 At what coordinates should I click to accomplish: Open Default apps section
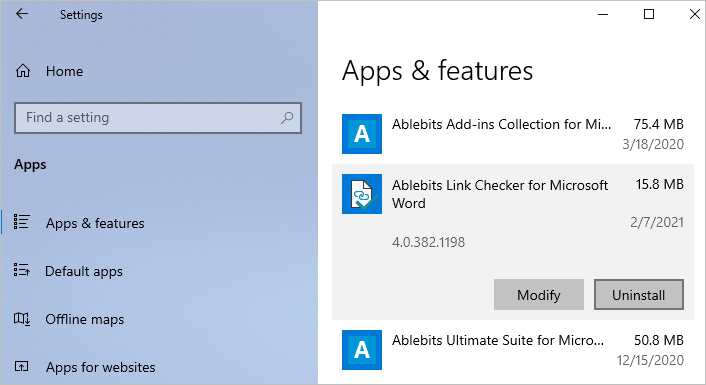point(84,272)
